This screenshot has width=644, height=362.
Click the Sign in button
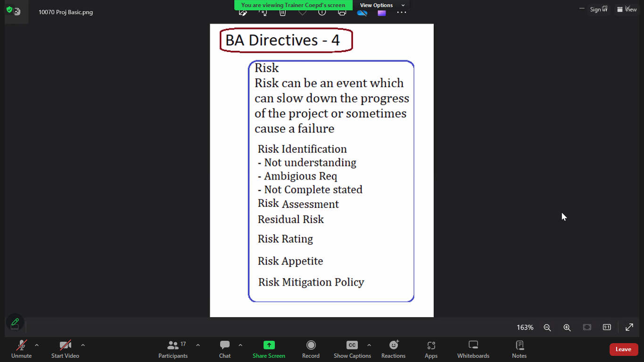[x=599, y=9]
